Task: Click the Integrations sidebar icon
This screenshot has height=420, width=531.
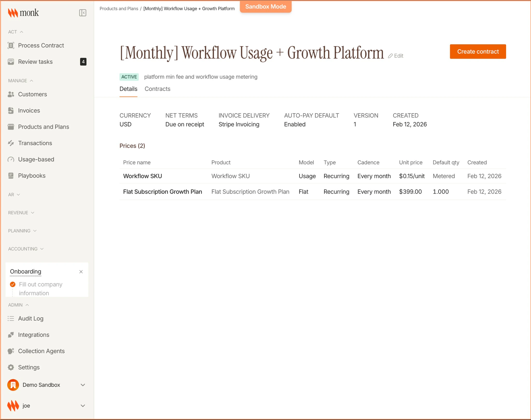Action: point(11,335)
